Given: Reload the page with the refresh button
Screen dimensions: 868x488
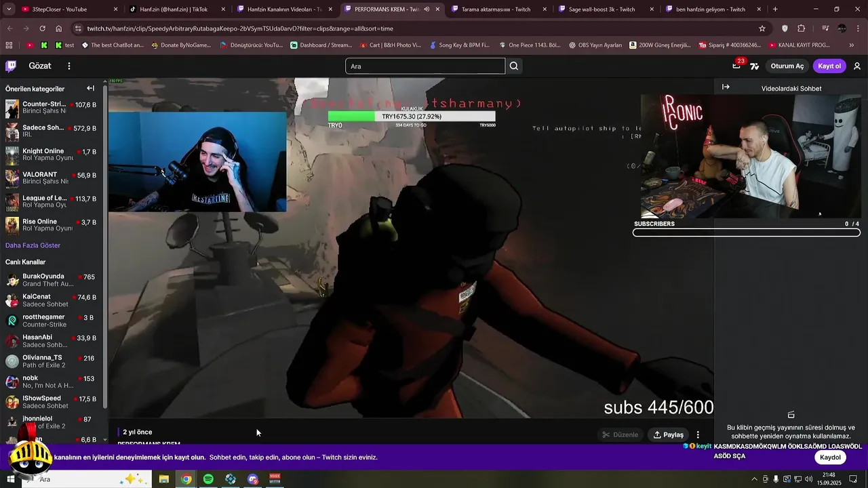Looking at the screenshot, I should [x=42, y=28].
